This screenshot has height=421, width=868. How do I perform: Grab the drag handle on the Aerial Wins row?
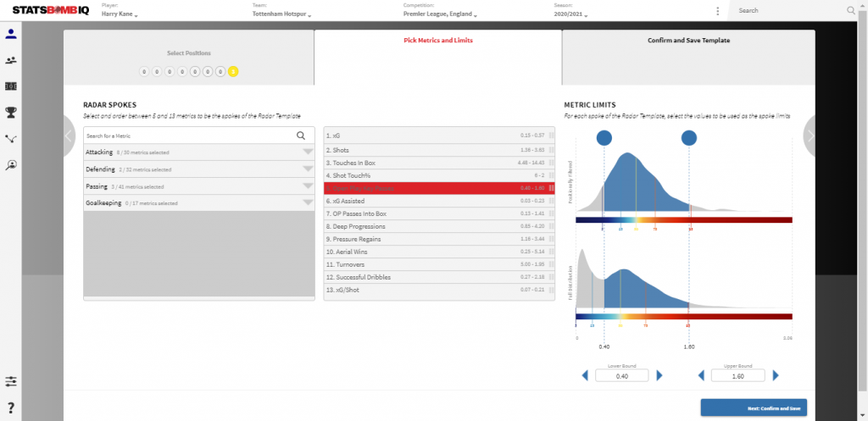551,252
